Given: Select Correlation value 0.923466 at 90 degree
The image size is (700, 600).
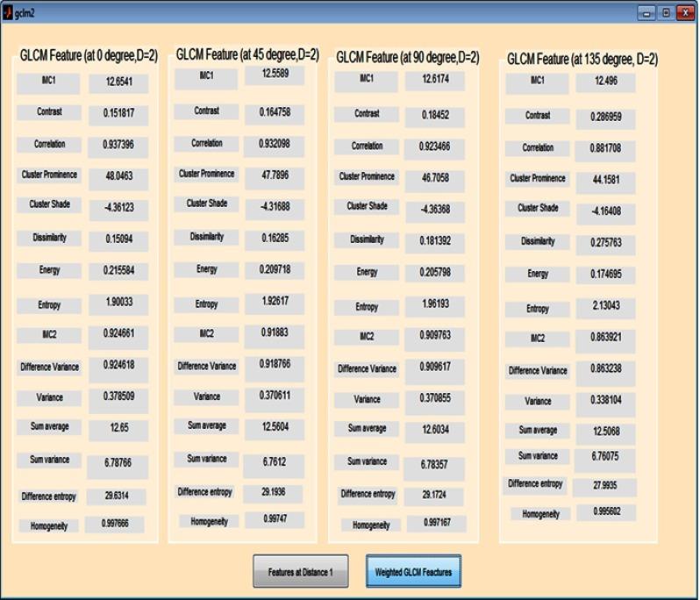Looking at the screenshot, I should tap(434, 146).
